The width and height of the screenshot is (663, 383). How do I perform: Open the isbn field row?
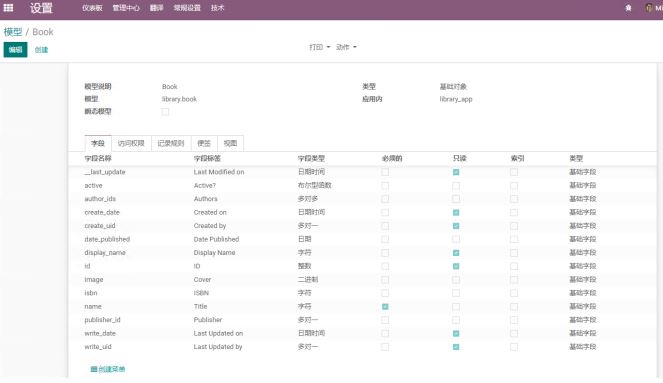click(362, 293)
